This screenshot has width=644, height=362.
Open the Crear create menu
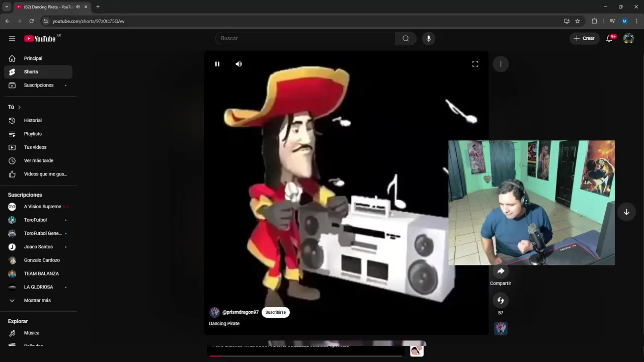point(584,38)
